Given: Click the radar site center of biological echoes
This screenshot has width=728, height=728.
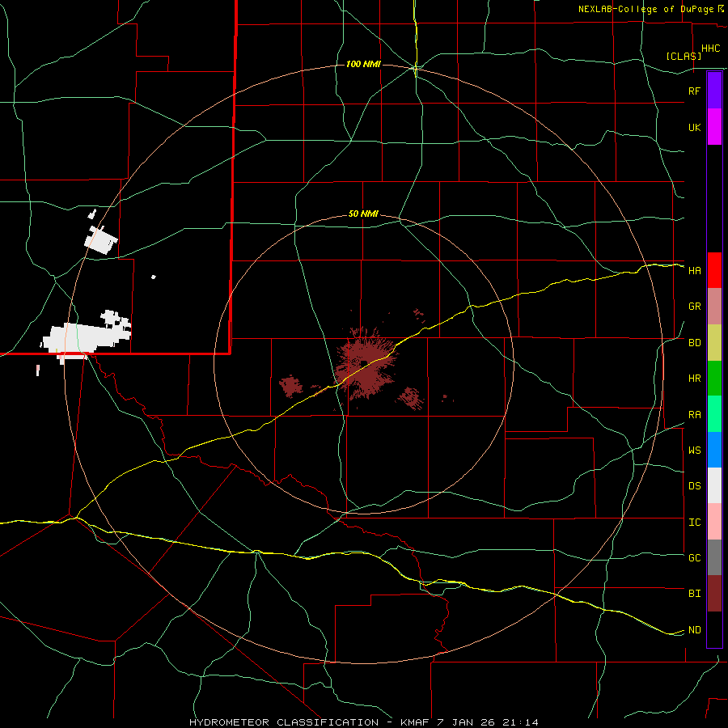Looking at the screenshot, I should point(364,363).
